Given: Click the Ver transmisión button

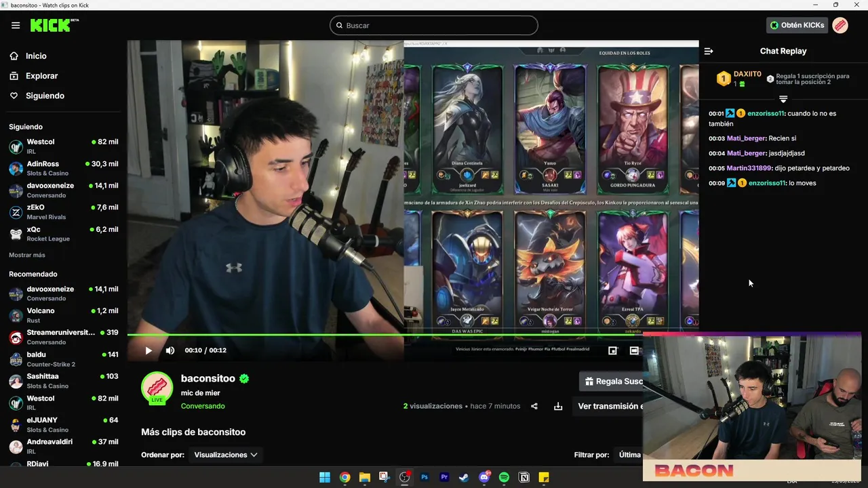Looking at the screenshot, I should (x=609, y=406).
